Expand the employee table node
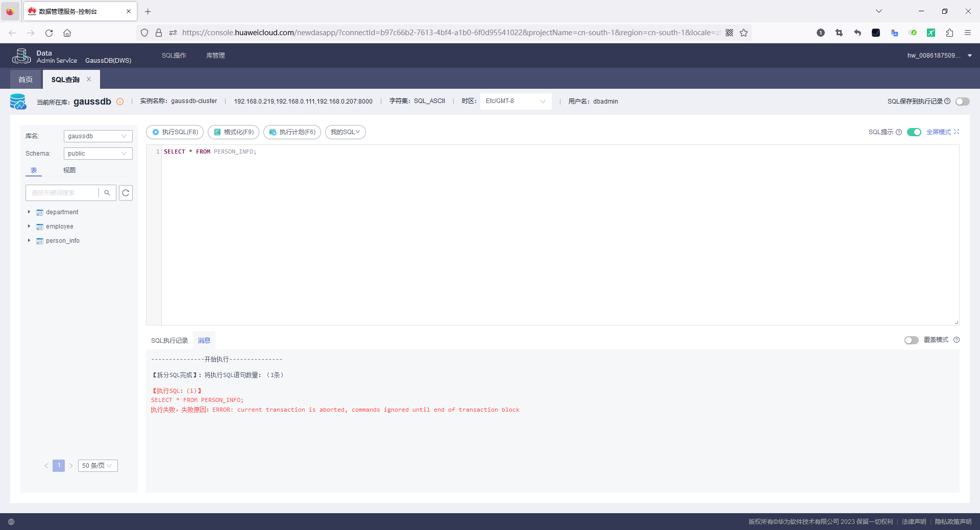The width and height of the screenshot is (980, 530). [x=29, y=226]
